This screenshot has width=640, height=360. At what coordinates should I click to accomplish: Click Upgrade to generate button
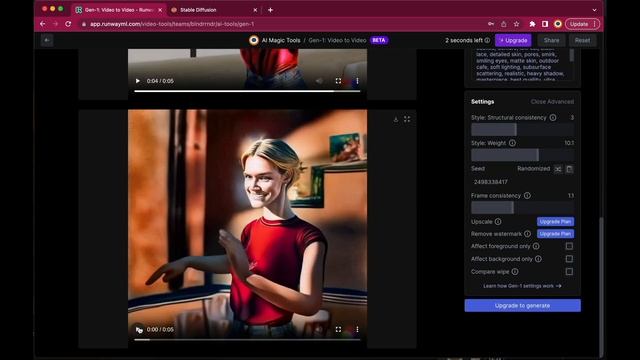pyautogui.click(x=522, y=306)
